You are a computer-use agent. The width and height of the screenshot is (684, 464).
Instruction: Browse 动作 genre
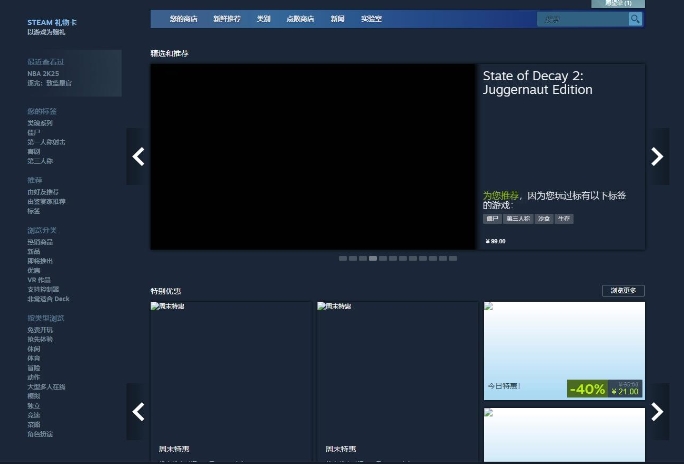coord(34,377)
